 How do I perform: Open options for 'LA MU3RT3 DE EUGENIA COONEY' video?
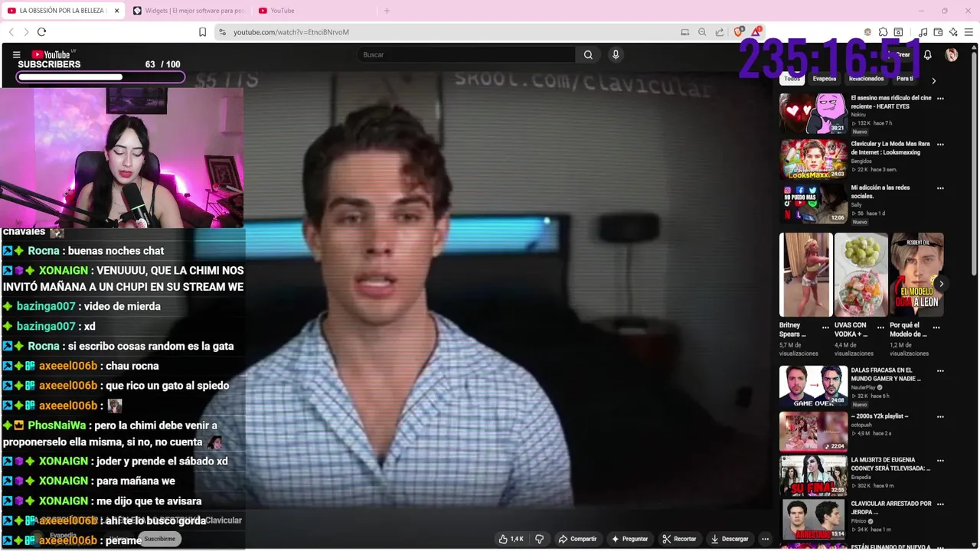coord(940,461)
